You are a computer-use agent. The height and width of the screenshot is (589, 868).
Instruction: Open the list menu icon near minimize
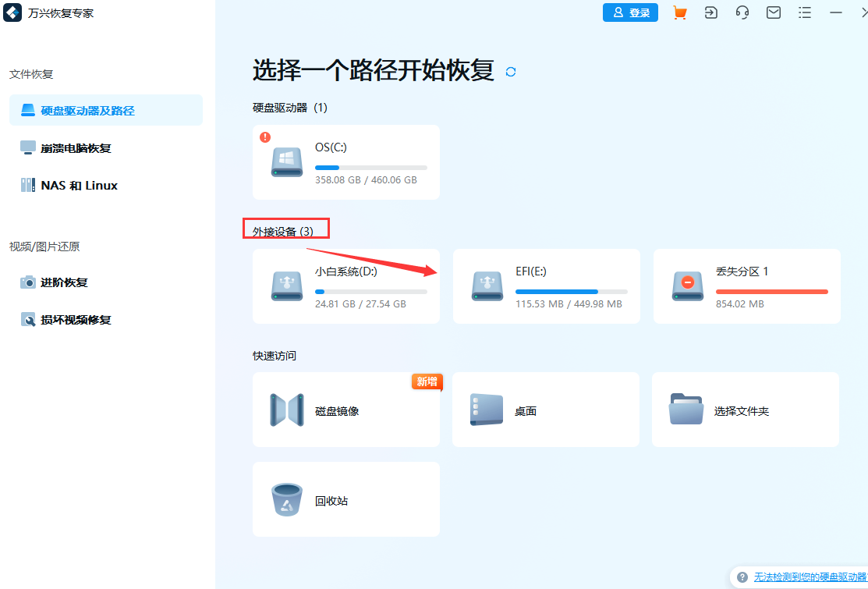[804, 12]
